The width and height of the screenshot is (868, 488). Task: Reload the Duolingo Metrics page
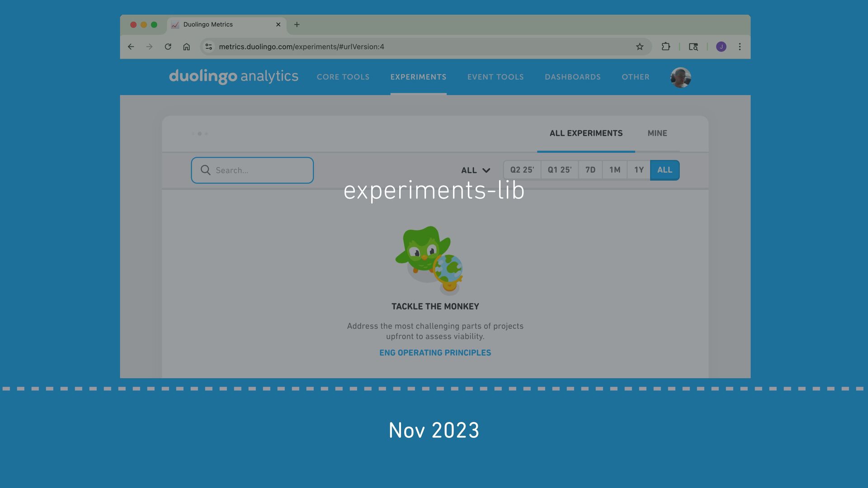pos(168,47)
